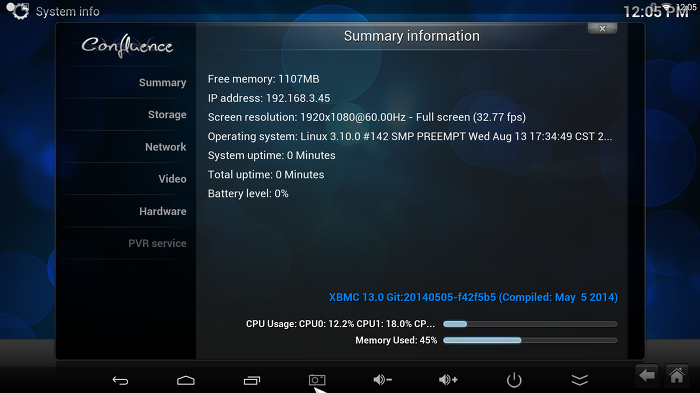The height and width of the screenshot is (393, 700).
Task: Close the System info dialog
Action: 602,29
